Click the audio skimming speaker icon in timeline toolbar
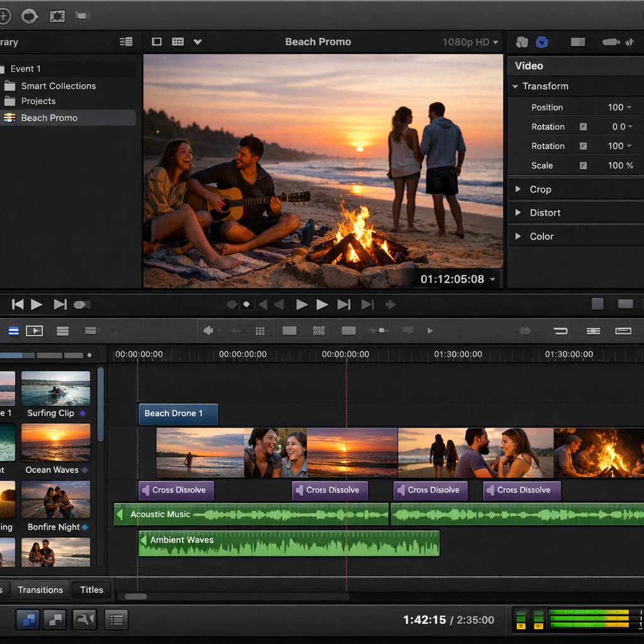 (x=208, y=330)
